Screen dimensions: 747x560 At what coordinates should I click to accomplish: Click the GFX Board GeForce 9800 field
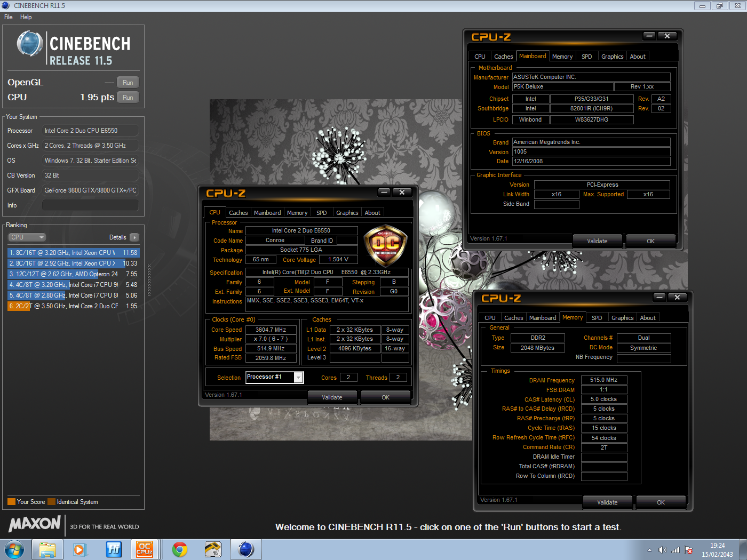(90, 190)
